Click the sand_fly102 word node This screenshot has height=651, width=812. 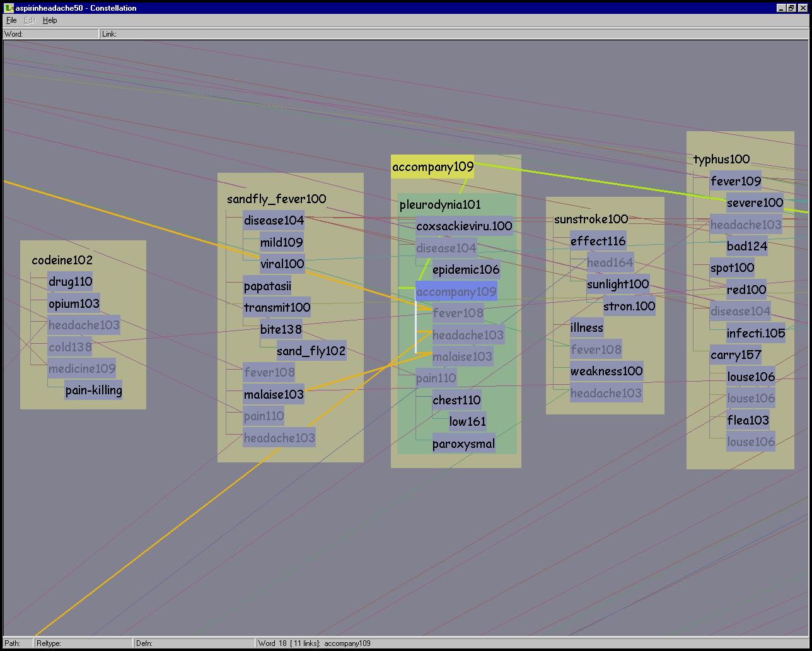(311, 351)
